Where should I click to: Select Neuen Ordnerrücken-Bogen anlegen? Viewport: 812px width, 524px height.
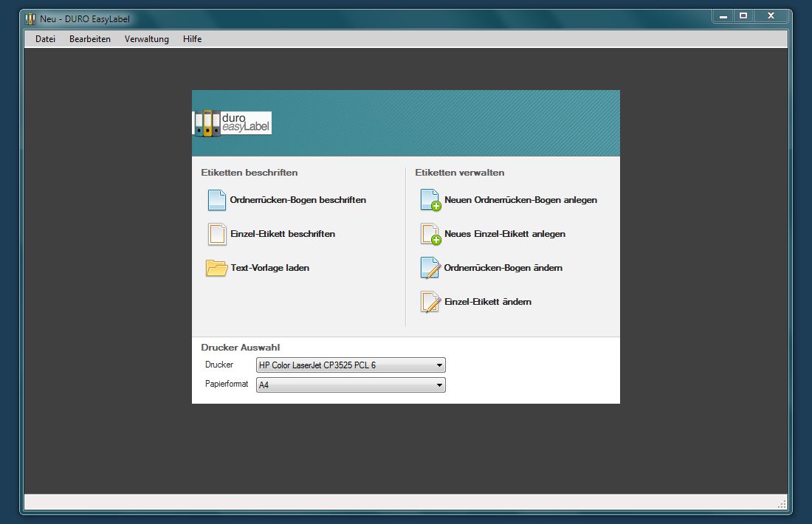tap(520, 200)
